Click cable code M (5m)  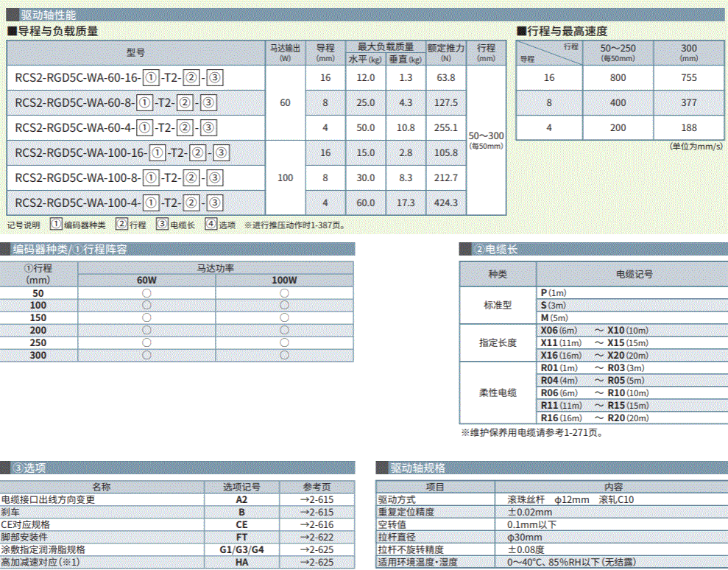click(x=554, y=317)
